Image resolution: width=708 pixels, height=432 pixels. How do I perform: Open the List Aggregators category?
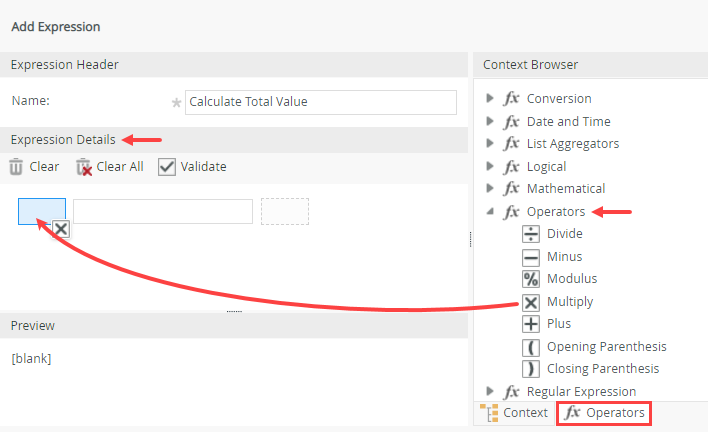pos(572,144)
